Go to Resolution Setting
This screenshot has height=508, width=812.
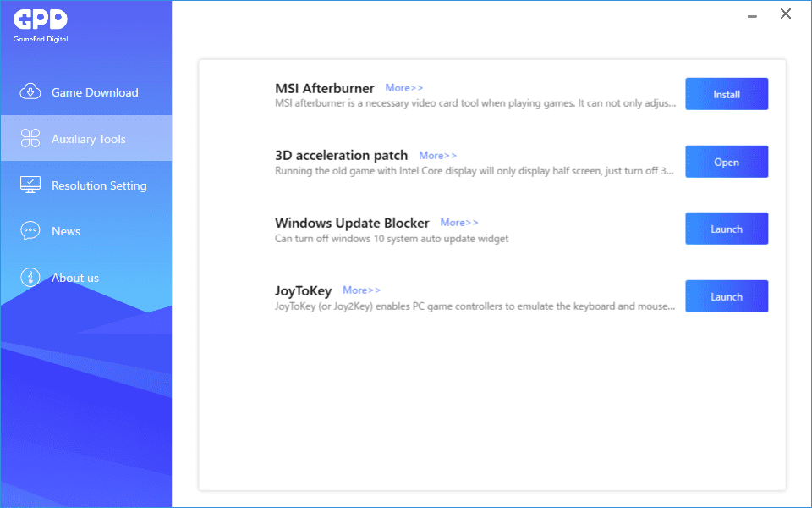pos(86,185)
